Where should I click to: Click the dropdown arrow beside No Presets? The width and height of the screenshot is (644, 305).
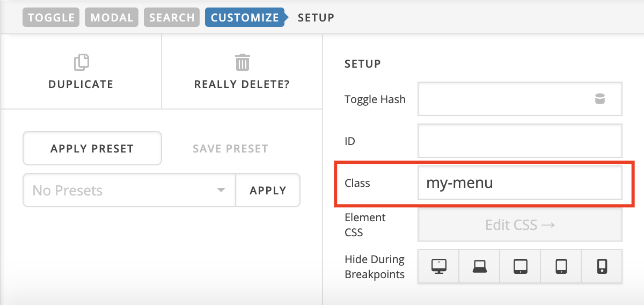click(221, 190)
